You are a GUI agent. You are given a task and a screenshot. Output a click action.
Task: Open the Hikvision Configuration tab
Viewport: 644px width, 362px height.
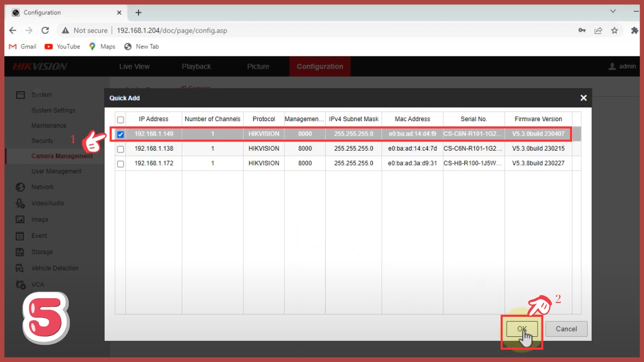320,67
